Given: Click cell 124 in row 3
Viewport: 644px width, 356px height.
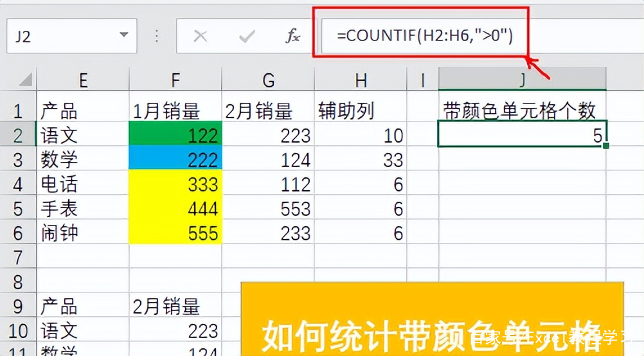Looking at the screenshot, I should pyautogui.click(x=268, y=158).
